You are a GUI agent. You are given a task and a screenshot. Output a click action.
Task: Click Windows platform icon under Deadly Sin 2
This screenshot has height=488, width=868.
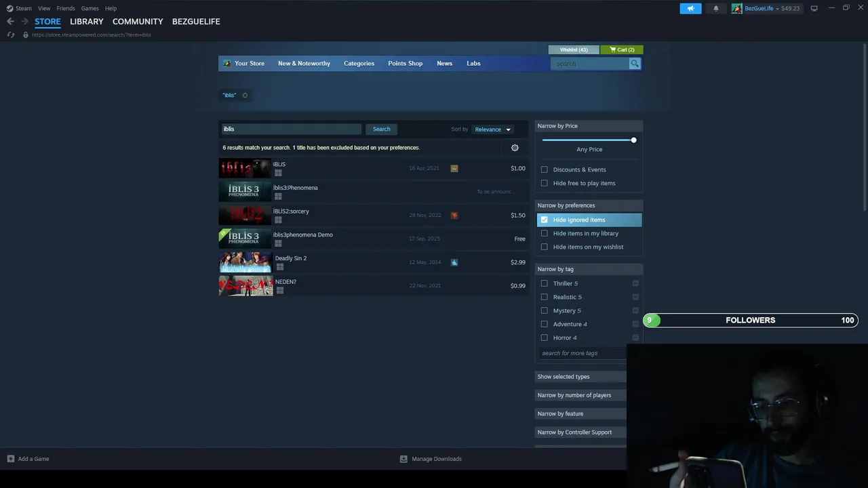[279, 267]
